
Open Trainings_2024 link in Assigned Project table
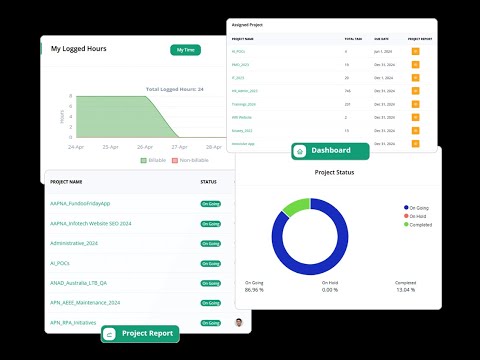point(244,104)
